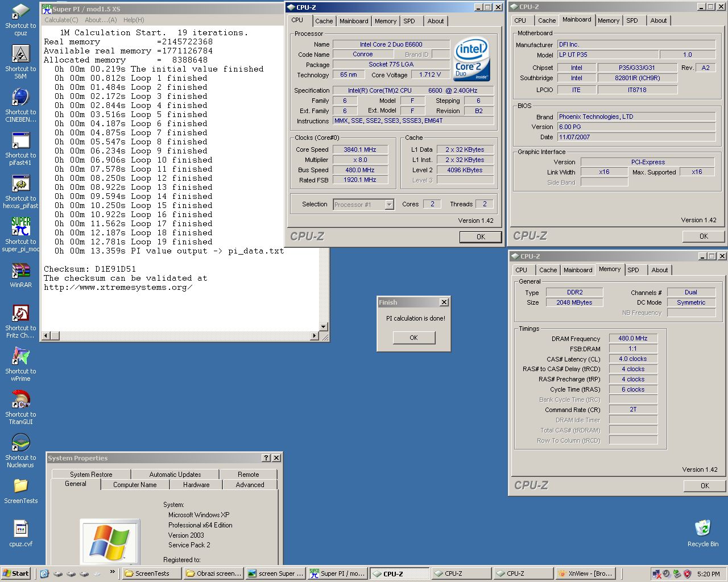Image resolution: width=728 pixels, height=582 pixels.
Task: Confirm OK in the Finish dialog
Action: pyautogui.click(x=413, y=338)
